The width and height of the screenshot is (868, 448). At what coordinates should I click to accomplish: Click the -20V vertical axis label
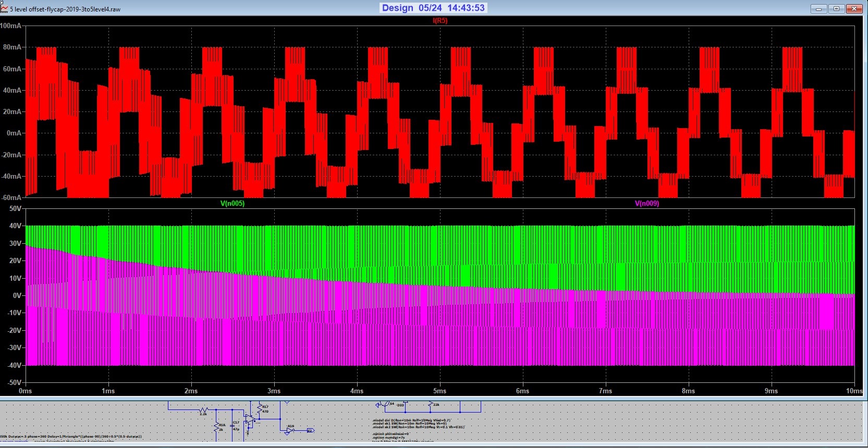tap(14, 330)
